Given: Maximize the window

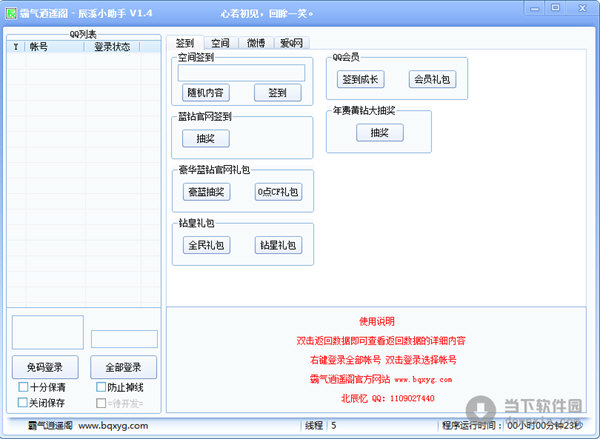Looking at the screenshot, I should 555,8.
